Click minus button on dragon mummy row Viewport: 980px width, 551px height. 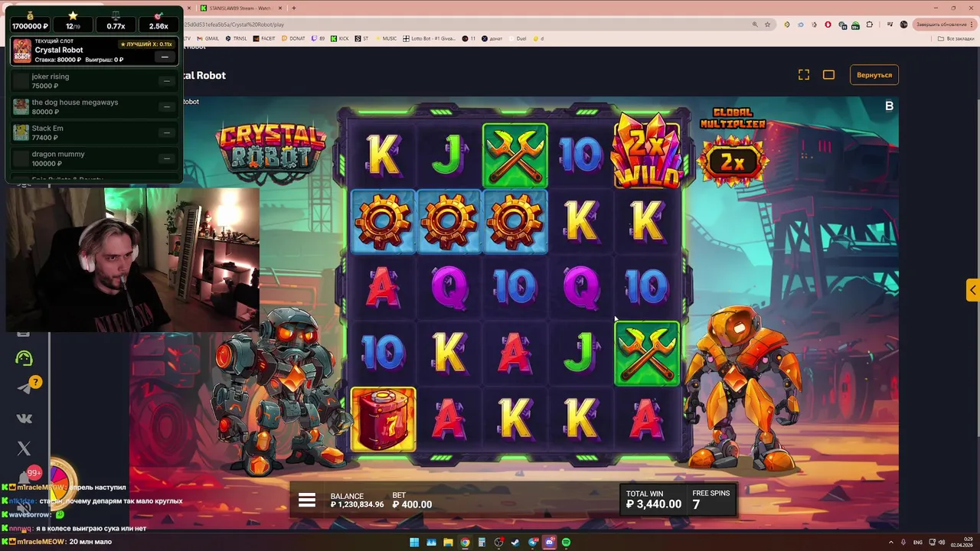[x=166, y=158]
